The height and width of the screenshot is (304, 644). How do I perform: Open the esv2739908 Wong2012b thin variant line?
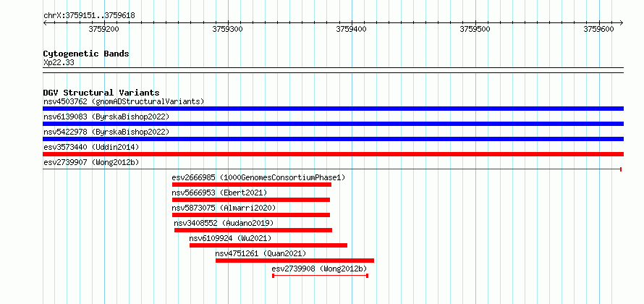(321, 276)
